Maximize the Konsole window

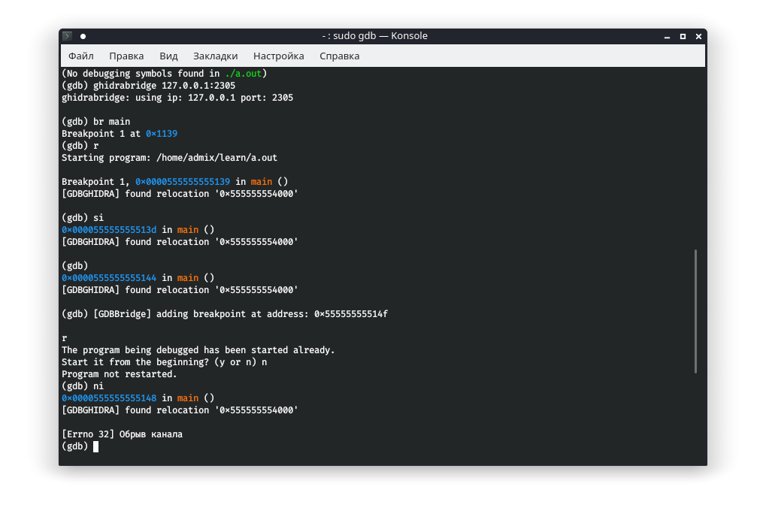(x=683, y=37)
